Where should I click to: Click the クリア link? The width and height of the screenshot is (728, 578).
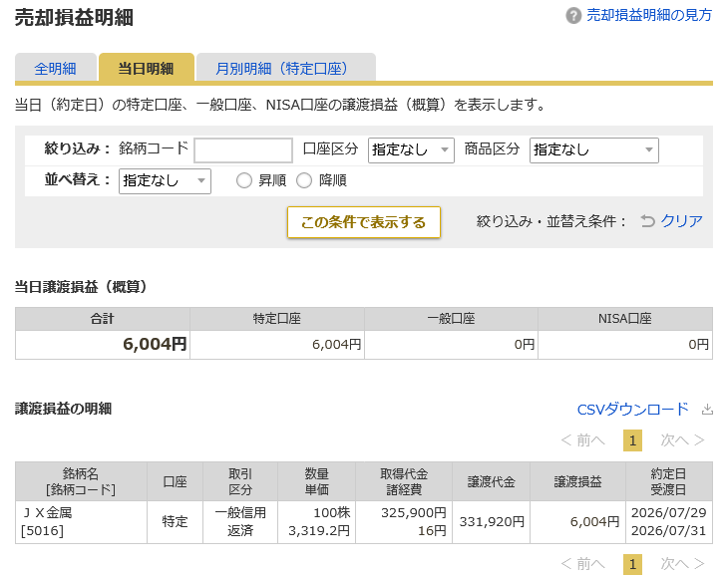point(681,221)
